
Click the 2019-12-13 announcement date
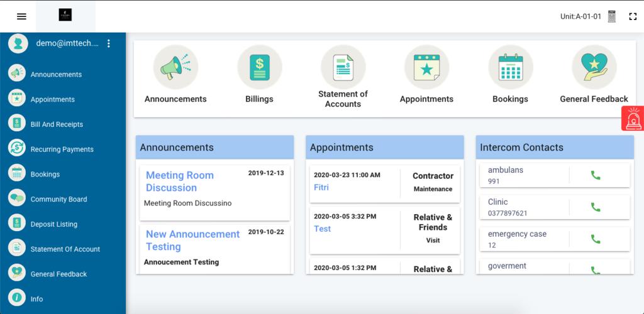click(x=266, y=173)
